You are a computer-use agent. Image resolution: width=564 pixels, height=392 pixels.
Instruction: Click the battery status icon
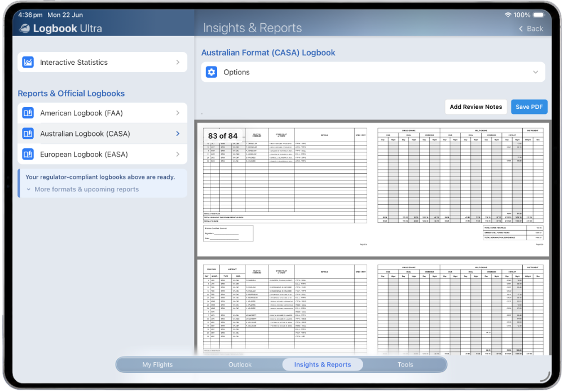pos(539,15)
